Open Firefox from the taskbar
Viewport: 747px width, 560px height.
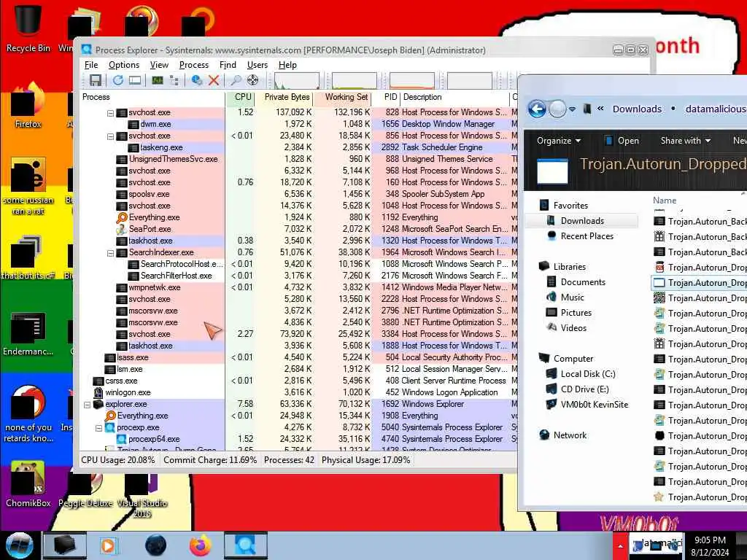point(201,545)
